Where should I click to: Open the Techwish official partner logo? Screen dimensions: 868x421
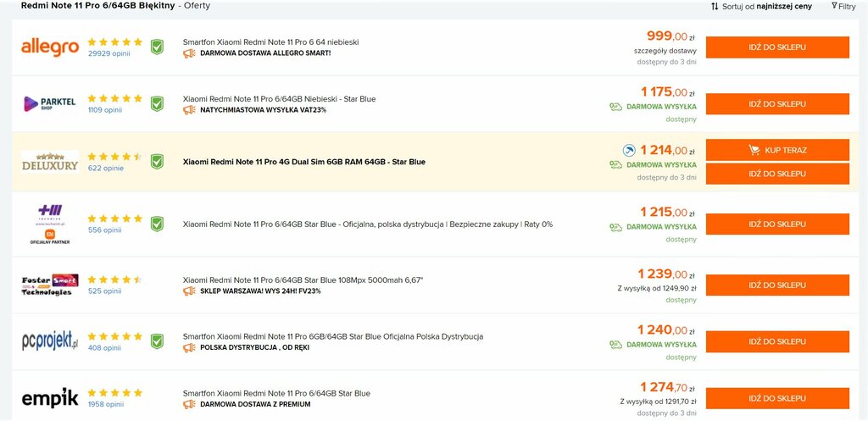tap(50, 224)
